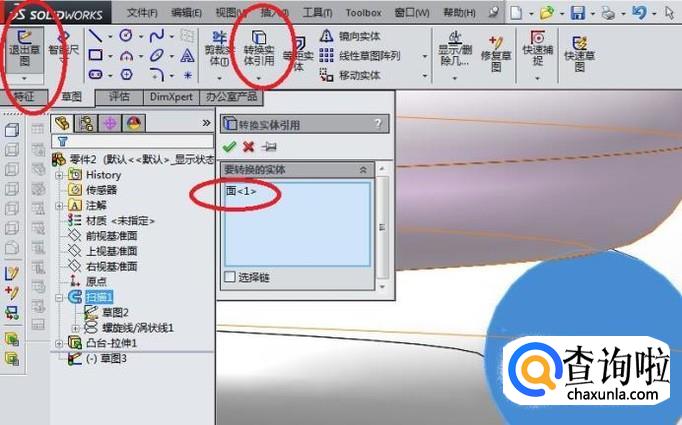The image size is (682, 425).
Task: Open dropdown under 退出草图 button
Action: tap(24, 78)
